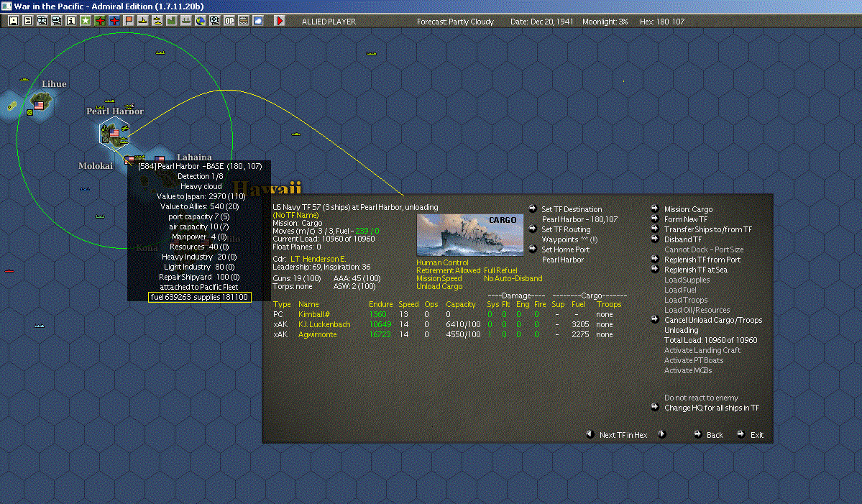Image resolution: width=862 pixels, height=504 pixels.
Task: Select the Pearl Harbor base hex on map
Action: (x=114, y=134)
